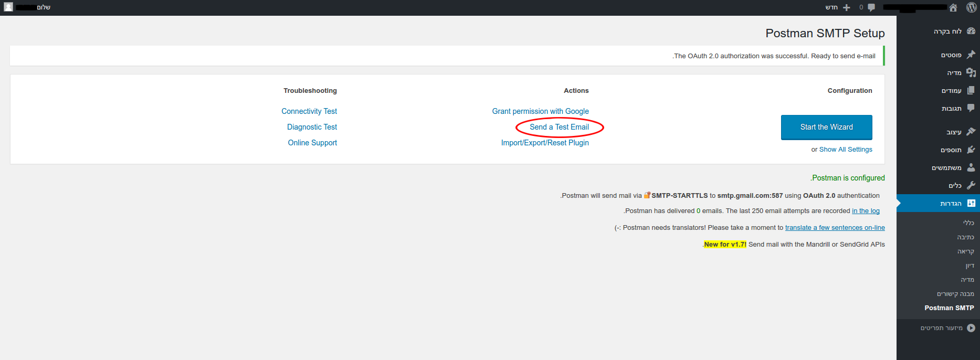Open the email 'in the log' link
980x360 pixels.
click(866, 211)
